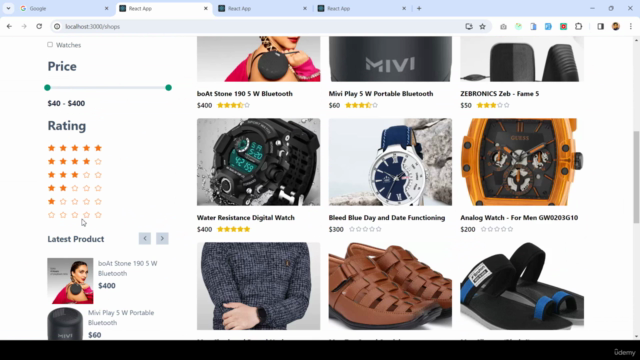Viewport: 640px width, 360px height.
Task: View site information icon in address bar
Action: coord(57,27)
